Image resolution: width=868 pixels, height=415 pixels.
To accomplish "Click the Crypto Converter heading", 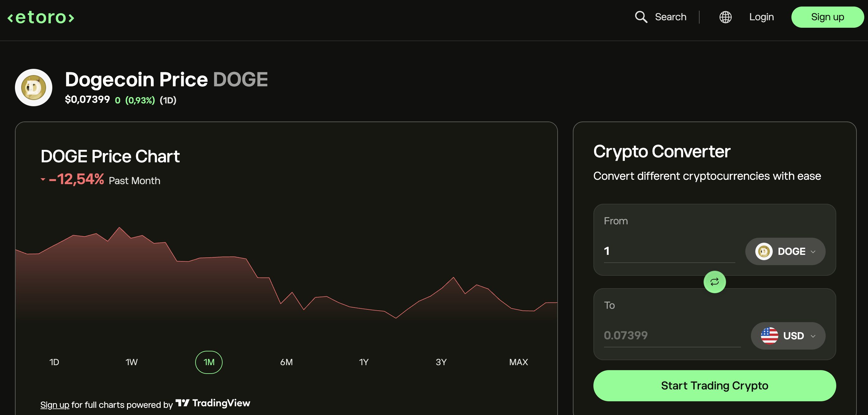I will click(662, 151).
